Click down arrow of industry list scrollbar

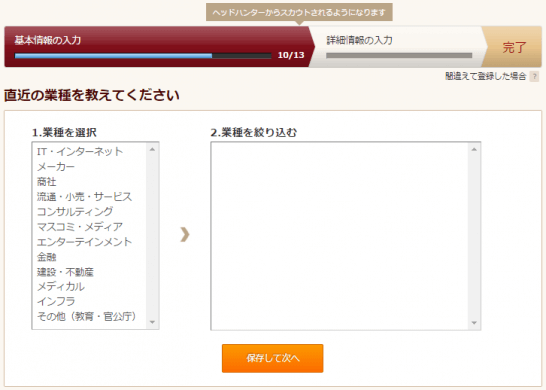[152, 322]
